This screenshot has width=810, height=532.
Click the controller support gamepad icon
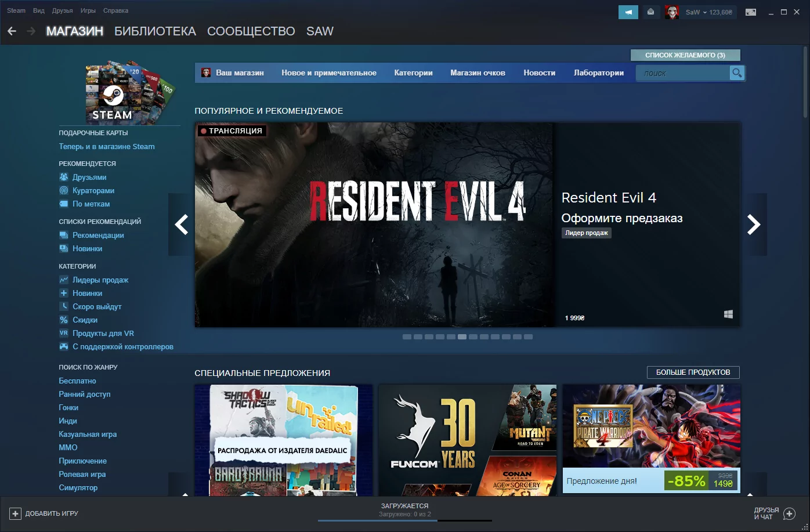(64, 346)
